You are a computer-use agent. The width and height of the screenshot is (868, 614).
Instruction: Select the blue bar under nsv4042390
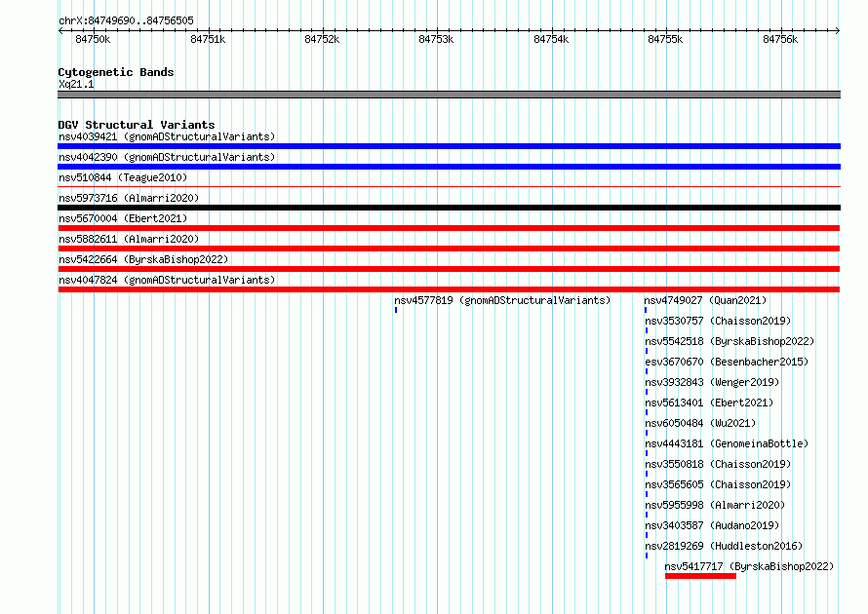[449, 167]
